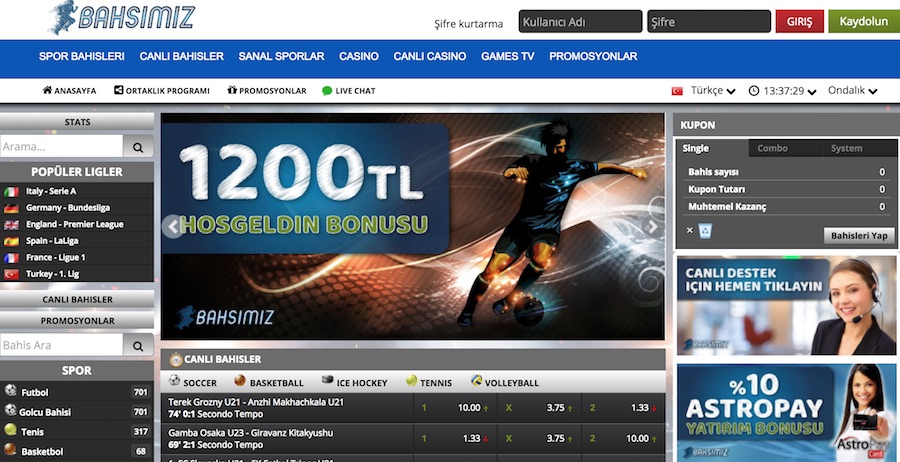
Task: Go to the next banner slide arrow
Action: click(653, 226)
